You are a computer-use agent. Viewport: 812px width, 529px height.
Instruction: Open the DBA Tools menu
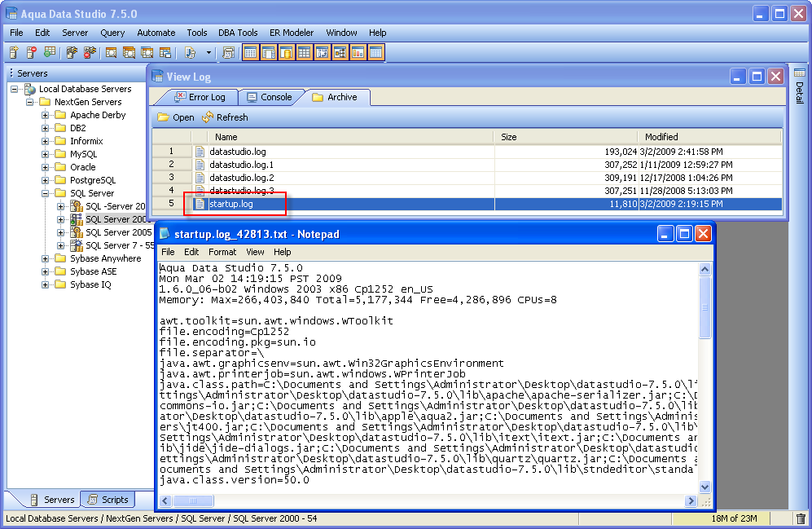(x=238, y=33)
